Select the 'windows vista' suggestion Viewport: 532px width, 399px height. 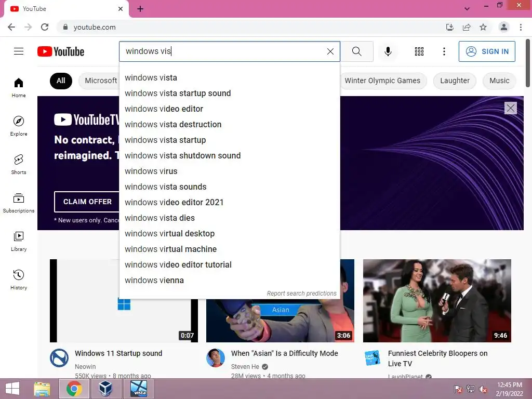(x=229, y=78)
